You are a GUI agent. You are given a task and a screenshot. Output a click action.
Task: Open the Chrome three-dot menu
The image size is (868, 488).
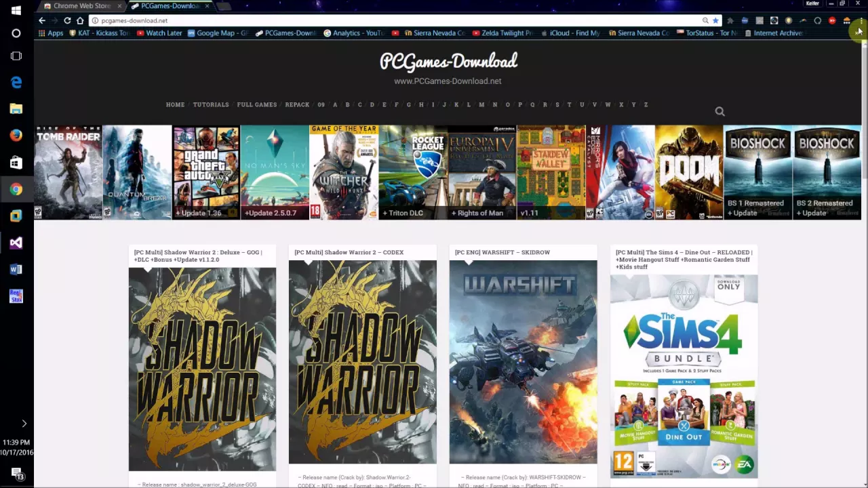click(861, 20)
